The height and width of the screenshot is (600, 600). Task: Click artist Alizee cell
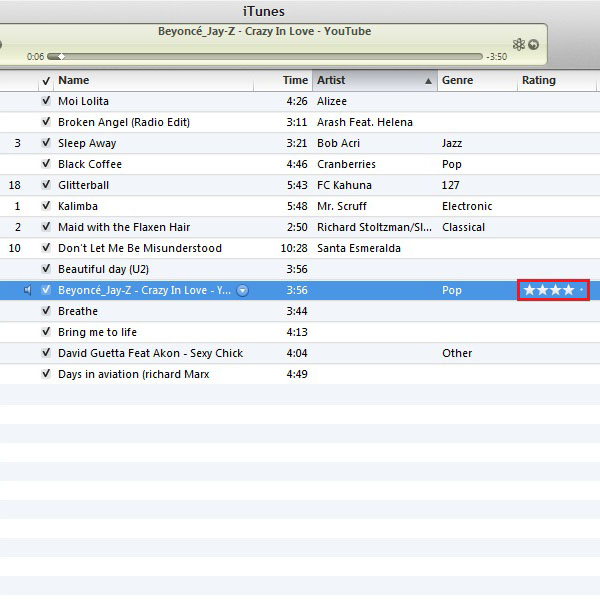click(332, 101)
